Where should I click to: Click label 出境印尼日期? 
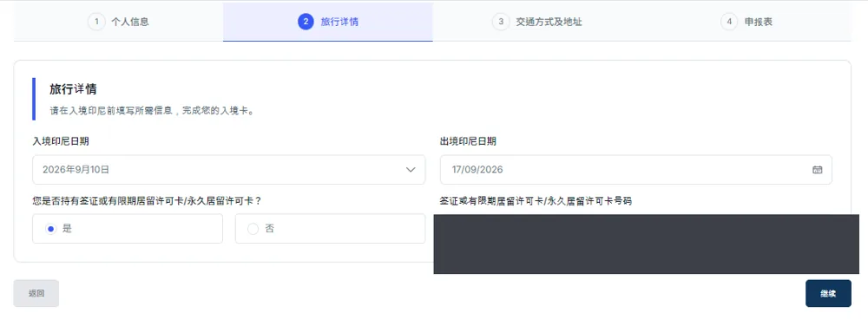pos(468,141)
